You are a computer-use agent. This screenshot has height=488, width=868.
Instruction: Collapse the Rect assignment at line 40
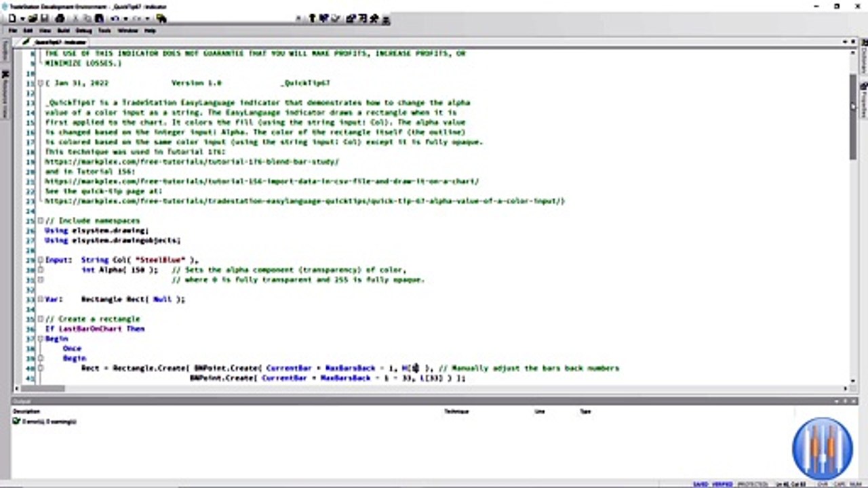(40, 368)
